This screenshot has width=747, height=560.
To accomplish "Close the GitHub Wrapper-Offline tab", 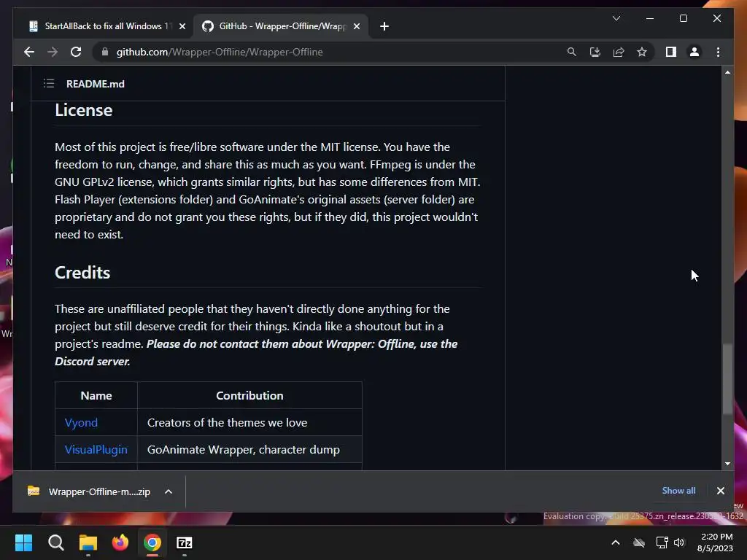I will point(356,26).
